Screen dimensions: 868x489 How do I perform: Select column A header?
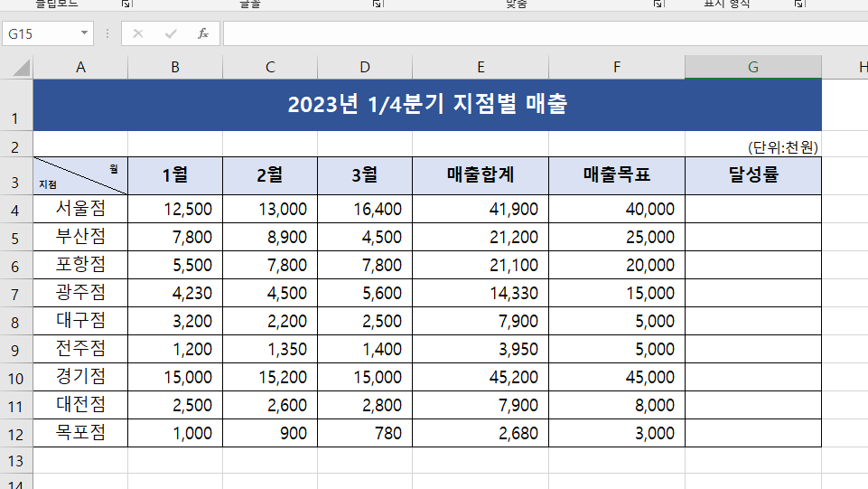click(x=80, y=68)
